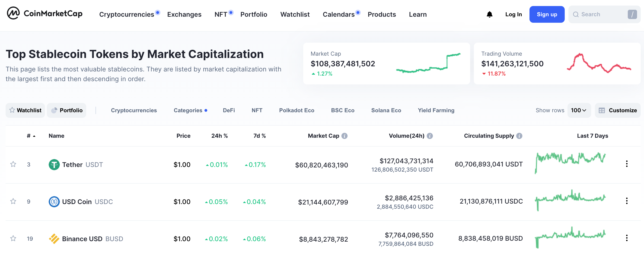This screenshot has height=256, width=644.
Task: Click the Customize table grid icon
Action: point(602,110)
